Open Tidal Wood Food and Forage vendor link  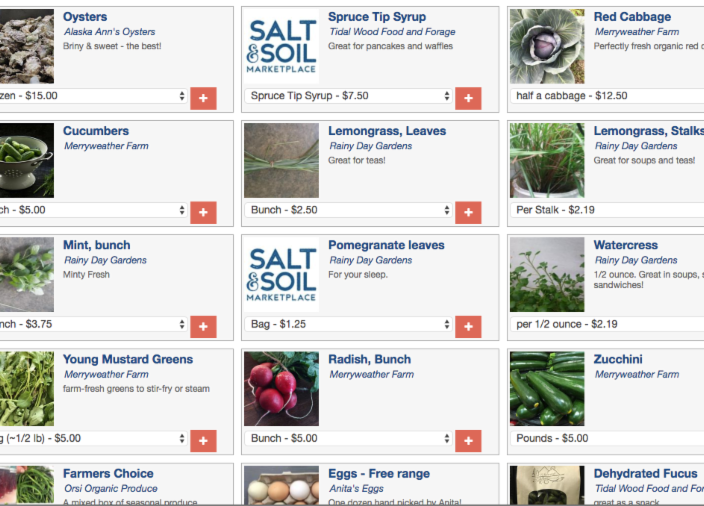(x=391, y=32)
